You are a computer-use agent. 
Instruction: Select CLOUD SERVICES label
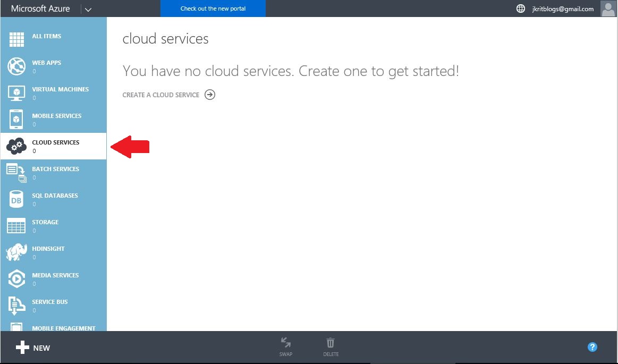pos(56,142)
